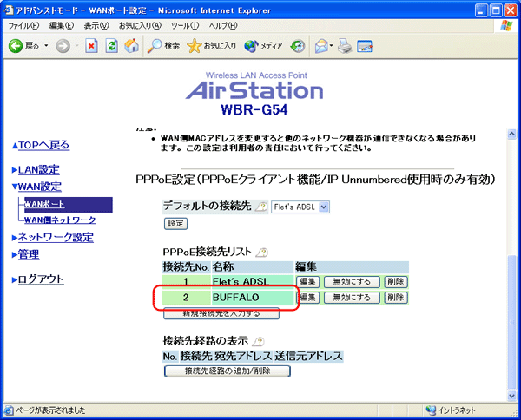Screen dimensions: 521x420
Task: Click the Windows flag throbber logo
Action: (x=506, y=25)
